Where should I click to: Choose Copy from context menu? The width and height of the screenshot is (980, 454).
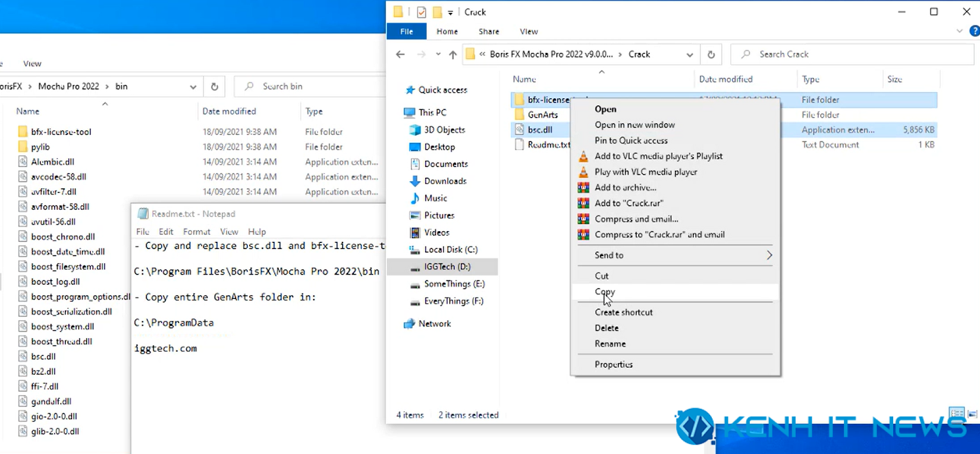(676, 292)
